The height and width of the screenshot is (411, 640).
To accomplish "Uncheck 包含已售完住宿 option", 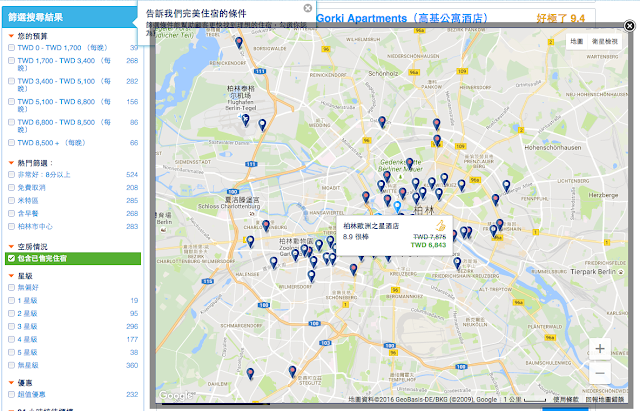I will pos(11,258).
